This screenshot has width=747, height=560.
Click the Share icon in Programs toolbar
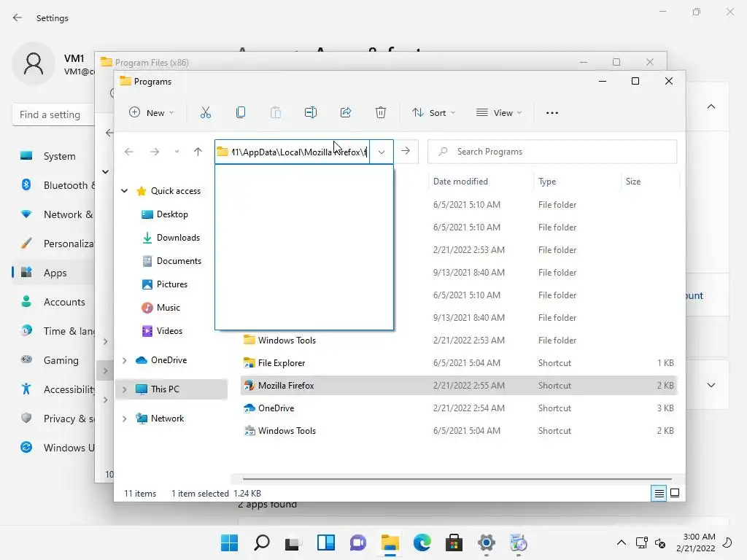pos(346,113)
